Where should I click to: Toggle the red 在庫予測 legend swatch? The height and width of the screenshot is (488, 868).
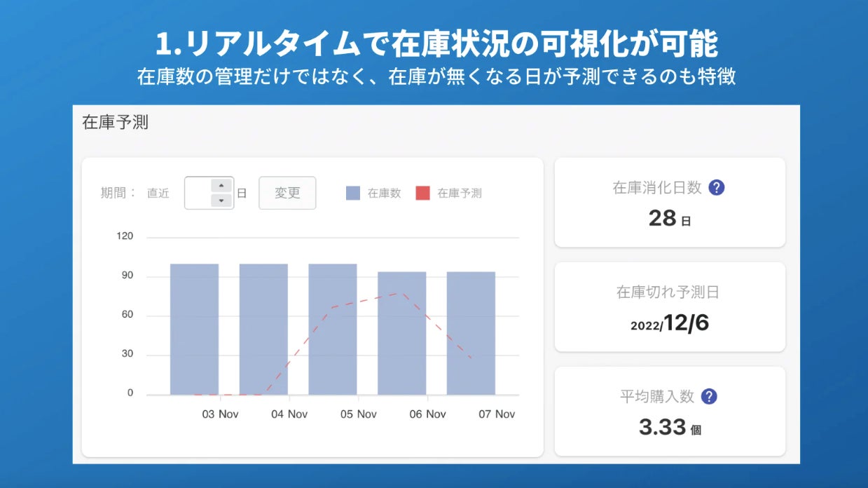[422, 194]
